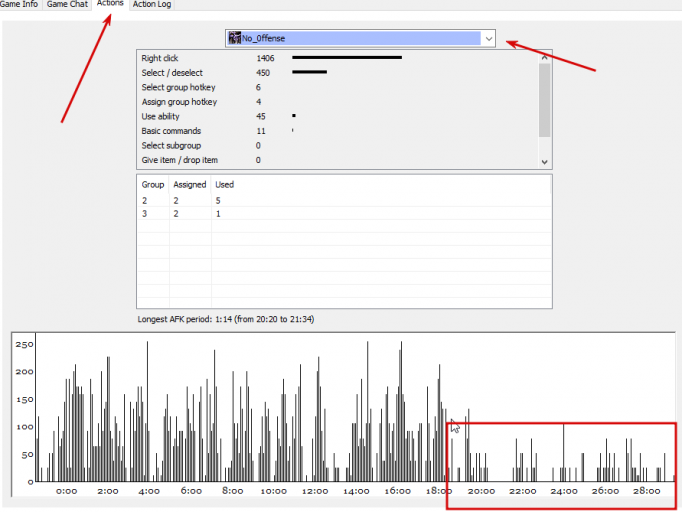The image size is (682, 512).
Task: Click scroll up arrow in actions list
Action: click(545, 57)
